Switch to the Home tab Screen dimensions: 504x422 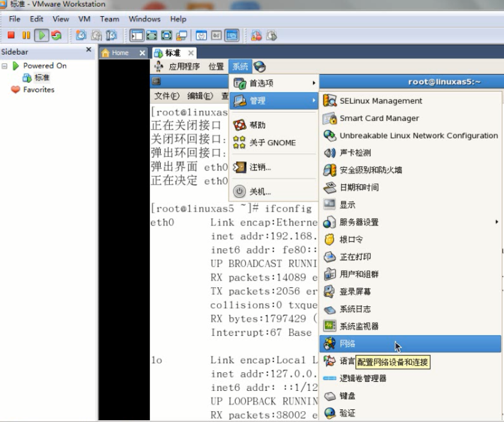[x=120, y=53]
